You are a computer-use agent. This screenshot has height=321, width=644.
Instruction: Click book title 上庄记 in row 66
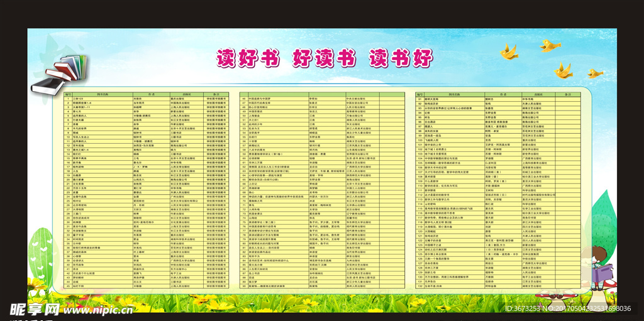[x=253, y=184]
